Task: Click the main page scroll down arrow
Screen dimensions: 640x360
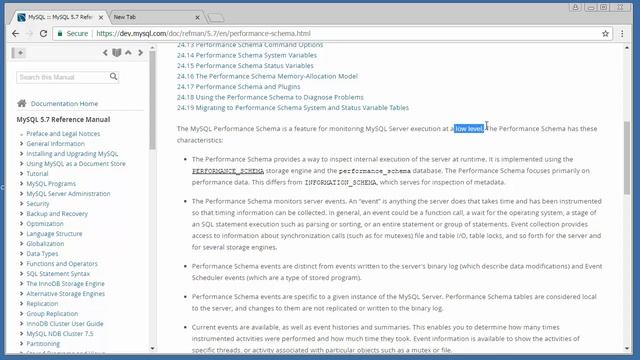Action: [627, 348]
